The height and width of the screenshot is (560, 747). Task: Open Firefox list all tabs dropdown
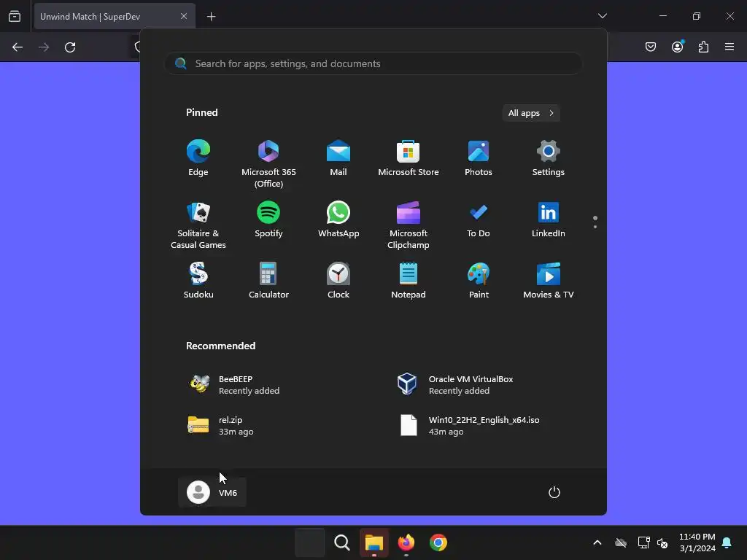tap(602, 16)
